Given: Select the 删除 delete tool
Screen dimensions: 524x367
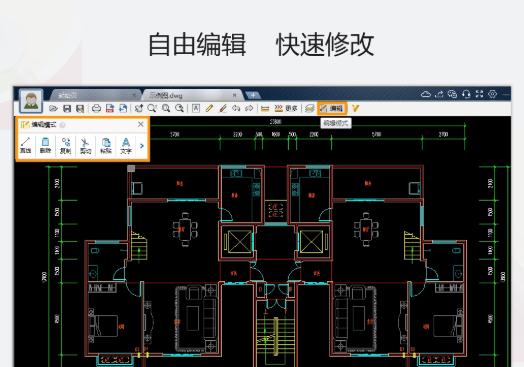Looking at the screenshot, I should click(45, 145).
